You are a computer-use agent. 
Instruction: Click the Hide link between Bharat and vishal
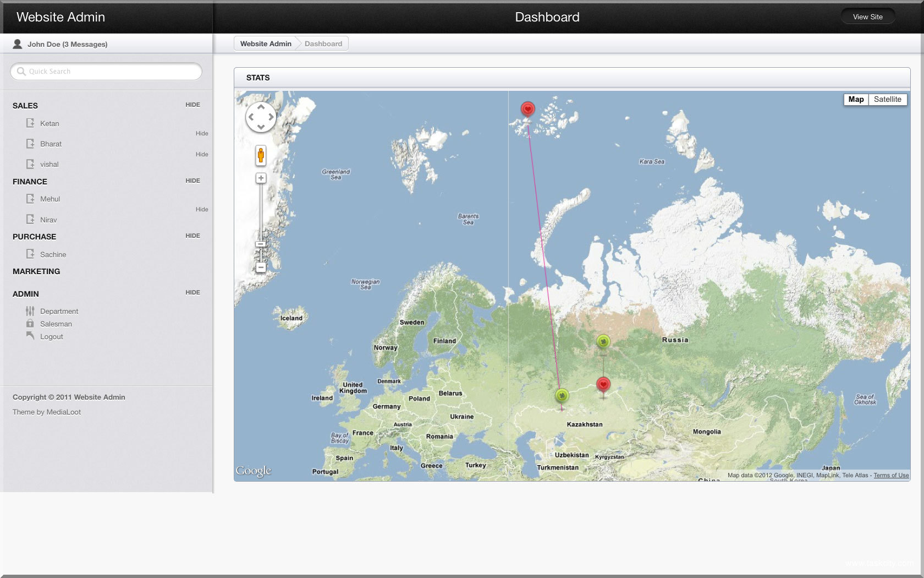[202, 154]
